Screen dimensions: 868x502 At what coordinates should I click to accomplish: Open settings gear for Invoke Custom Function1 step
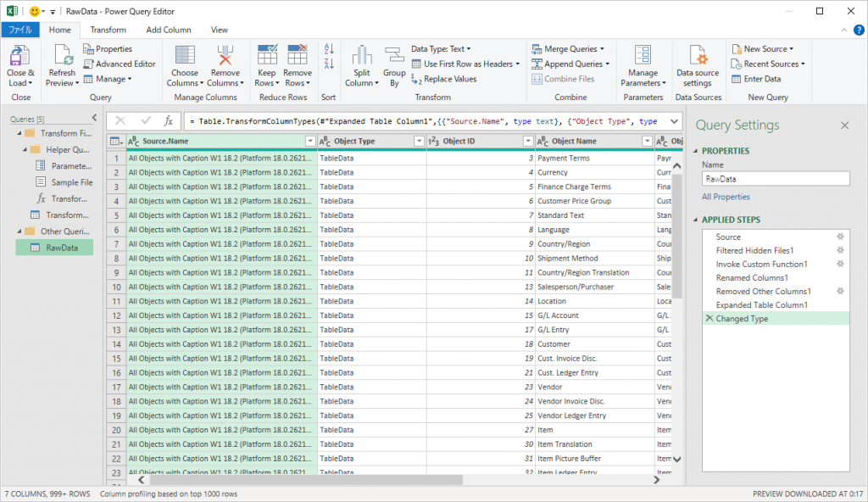[x=840, y=264]
